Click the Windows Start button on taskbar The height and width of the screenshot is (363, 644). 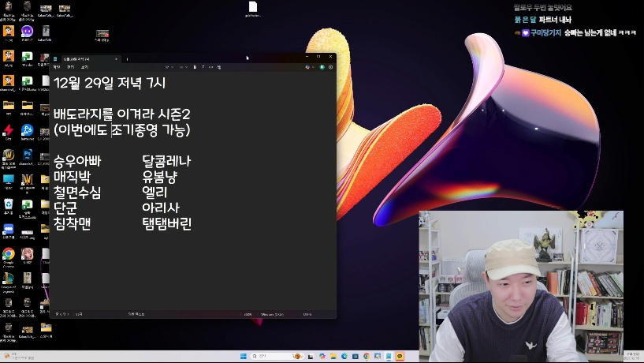click(x=244, y=356)
